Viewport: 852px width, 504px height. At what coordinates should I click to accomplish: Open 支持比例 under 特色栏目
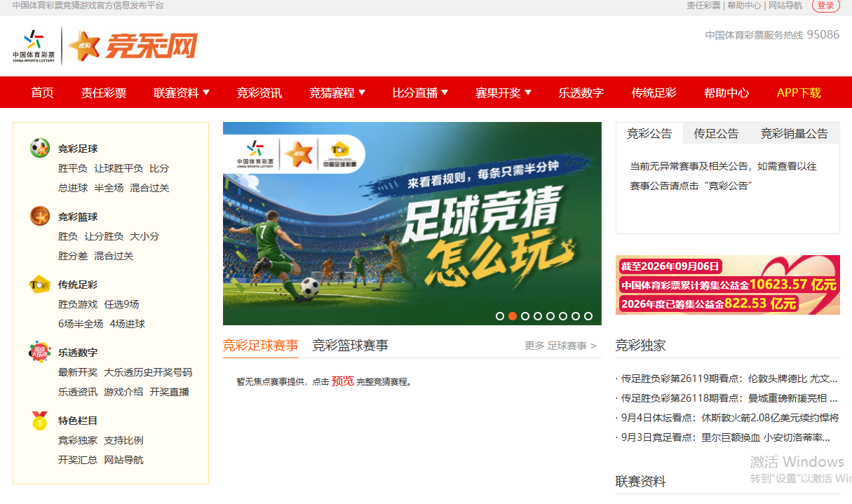123,440
